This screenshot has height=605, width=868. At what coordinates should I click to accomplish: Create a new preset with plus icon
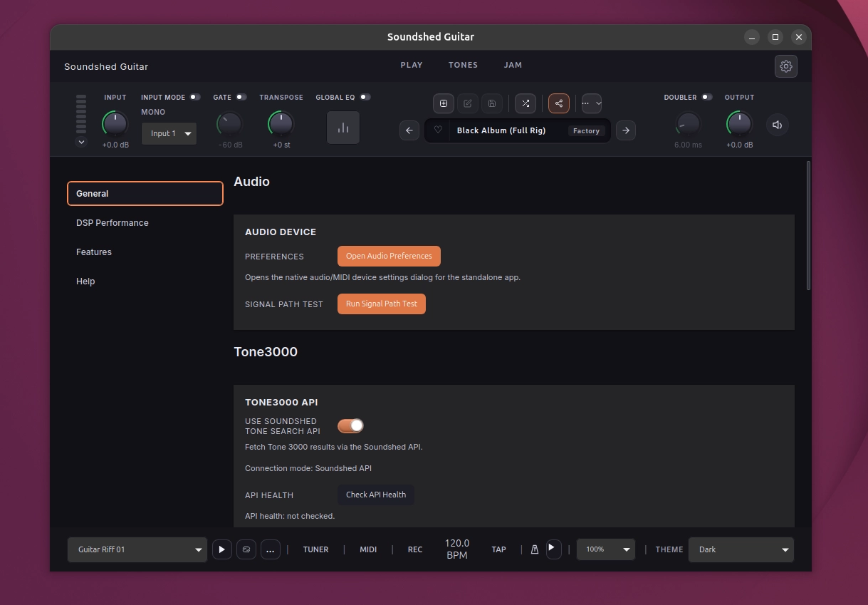click(444, 103)
